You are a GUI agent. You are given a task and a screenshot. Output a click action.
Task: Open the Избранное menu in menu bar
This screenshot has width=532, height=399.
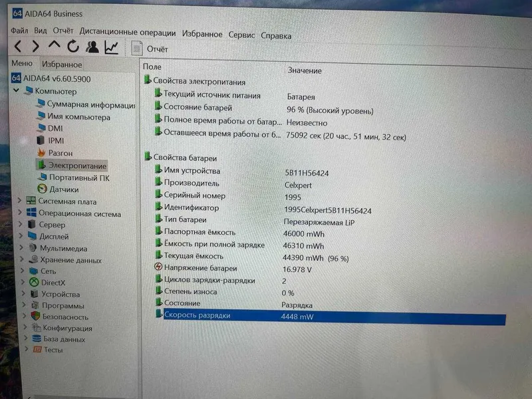click(x=202, y=34)
